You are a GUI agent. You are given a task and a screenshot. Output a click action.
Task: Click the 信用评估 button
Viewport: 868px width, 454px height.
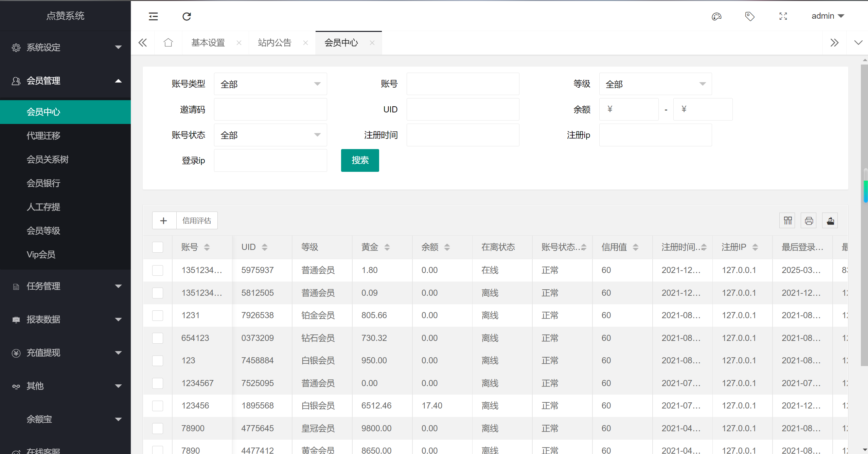pyautogui.click(x=197, y=221)
